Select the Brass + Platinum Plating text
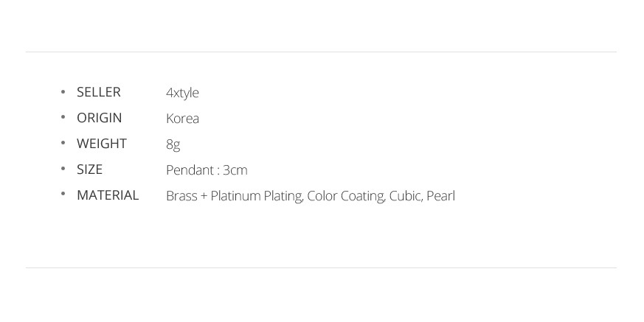 pos(235,196)
